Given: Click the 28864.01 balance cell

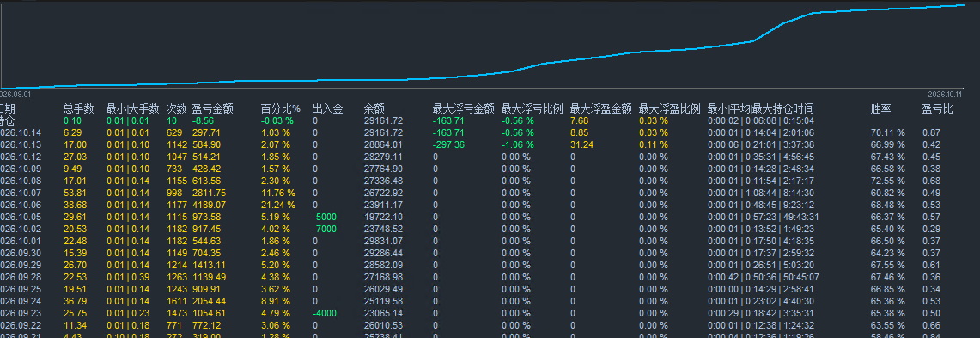Looking at the screenshot, I should [383, 144].
